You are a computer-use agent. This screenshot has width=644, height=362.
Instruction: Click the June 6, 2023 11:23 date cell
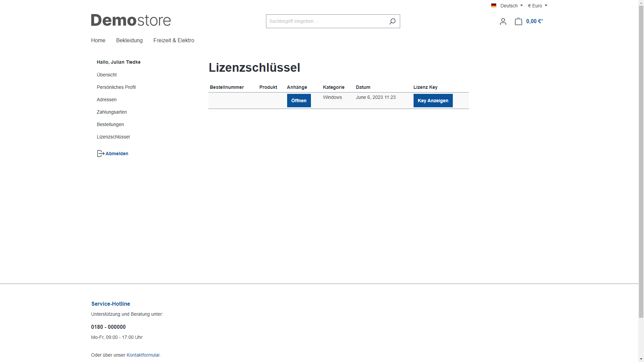click(376, 97)
